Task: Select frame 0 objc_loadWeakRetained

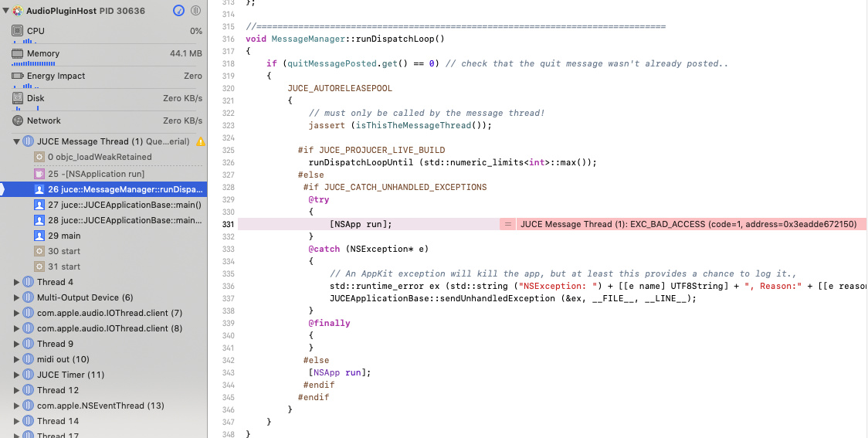Action: point(103,157)
